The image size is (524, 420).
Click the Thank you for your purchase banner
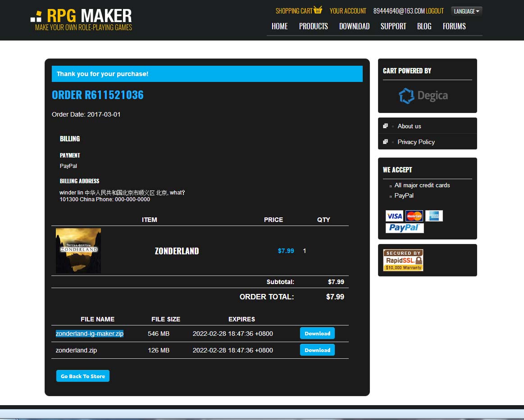coord(207,74)
